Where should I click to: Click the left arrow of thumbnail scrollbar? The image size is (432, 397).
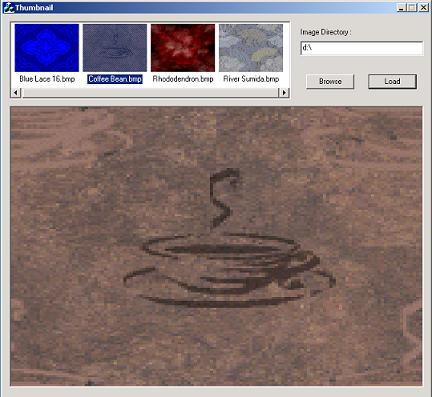(16, 93)
